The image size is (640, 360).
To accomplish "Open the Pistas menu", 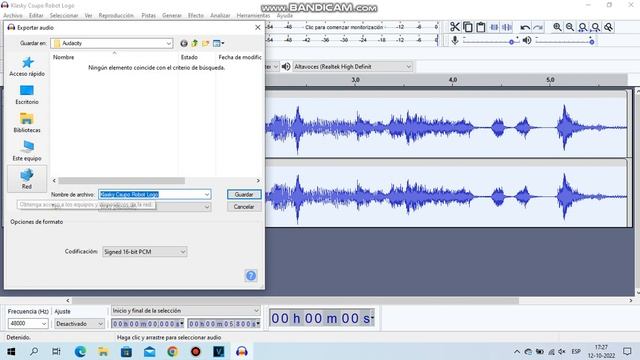I will pyautogui.click(x=149, y=15).
